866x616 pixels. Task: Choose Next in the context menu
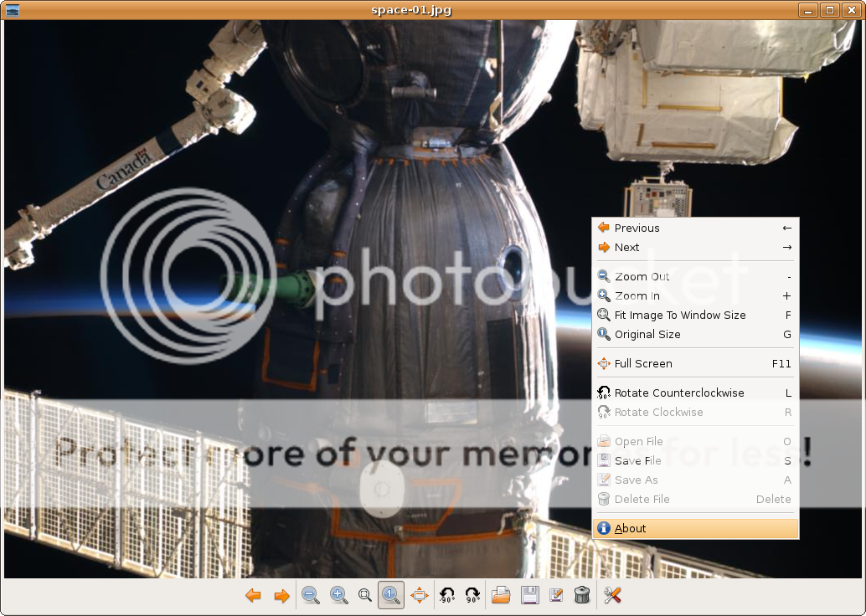[x=695, y=247]
